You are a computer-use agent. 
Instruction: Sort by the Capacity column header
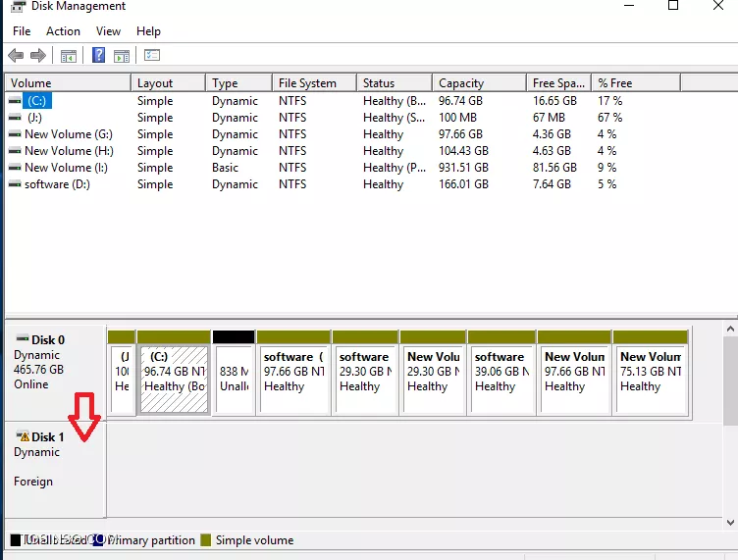point(479,82)
